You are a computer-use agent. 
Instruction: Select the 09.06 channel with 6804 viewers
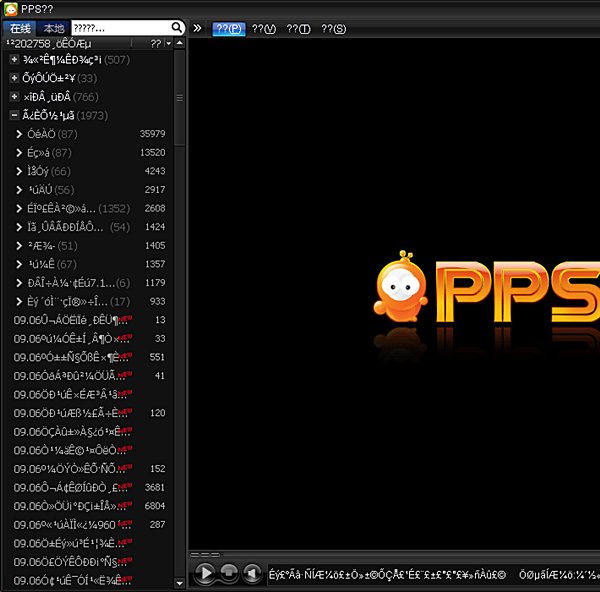click(x=89, y=506)
